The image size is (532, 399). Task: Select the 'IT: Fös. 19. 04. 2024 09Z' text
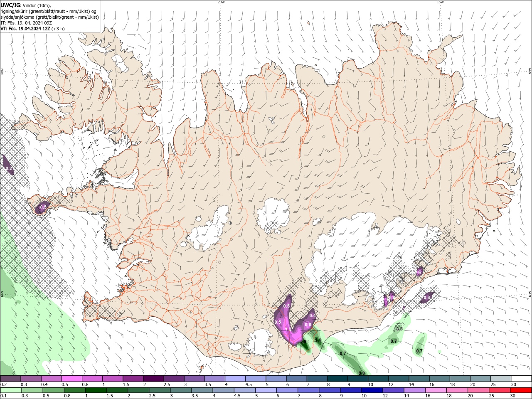tap(26, 23)
